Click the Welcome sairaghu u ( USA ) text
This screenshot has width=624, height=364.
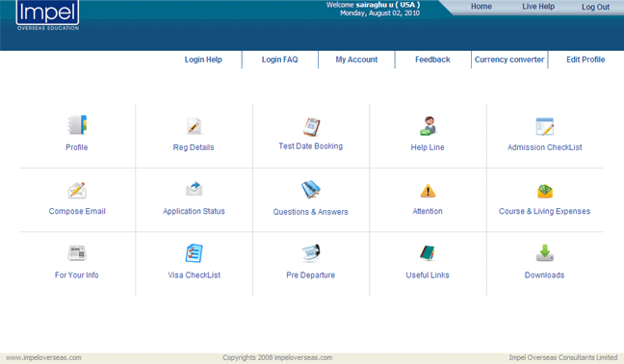(x=373, y=5)
